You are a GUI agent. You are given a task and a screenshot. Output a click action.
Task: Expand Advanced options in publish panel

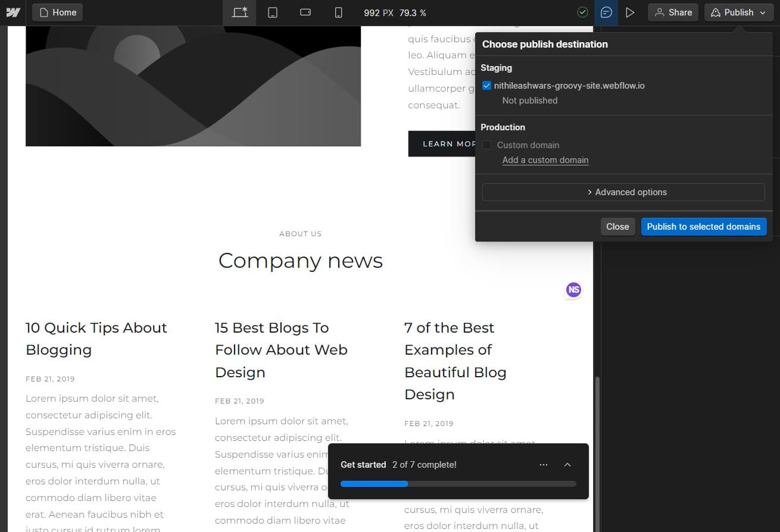(623, 192)
